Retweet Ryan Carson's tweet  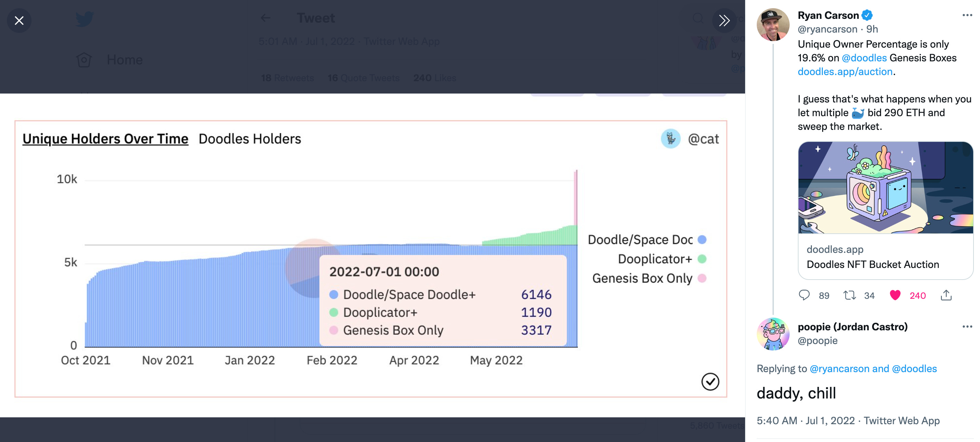click(849, 295)
